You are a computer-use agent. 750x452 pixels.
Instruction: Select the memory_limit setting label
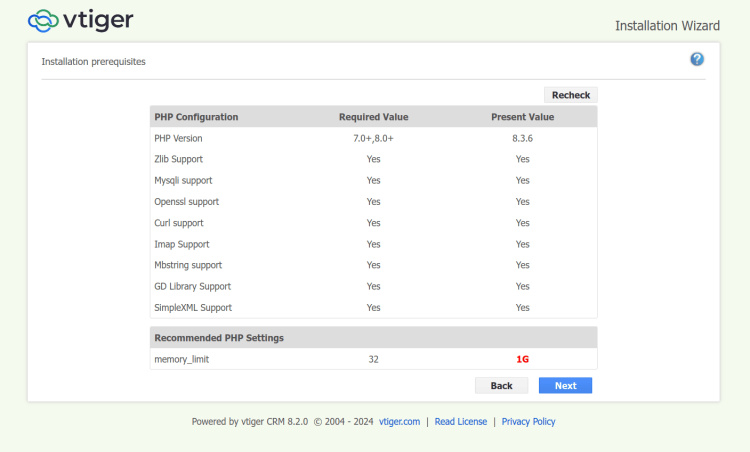click(x=182, y=359)
